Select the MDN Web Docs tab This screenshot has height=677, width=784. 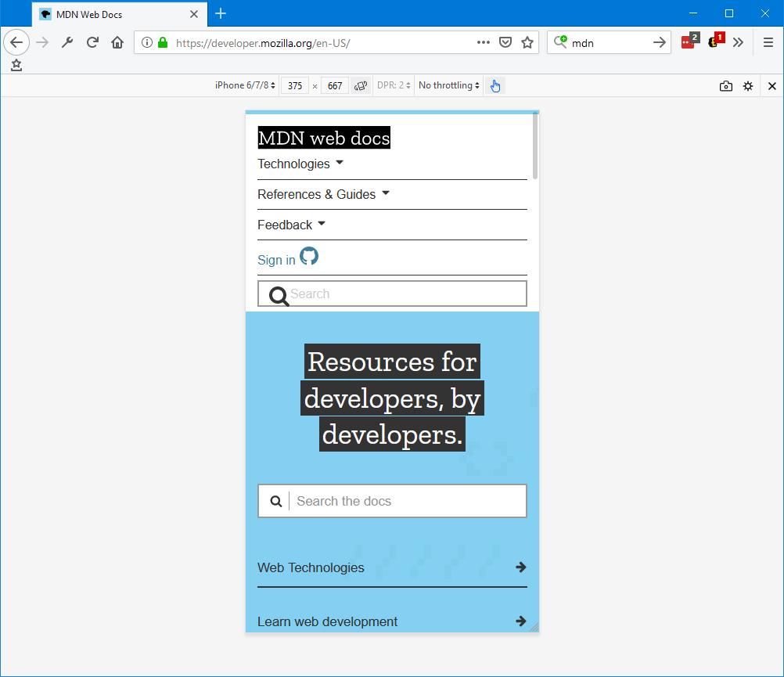click(x=120, y=15)
